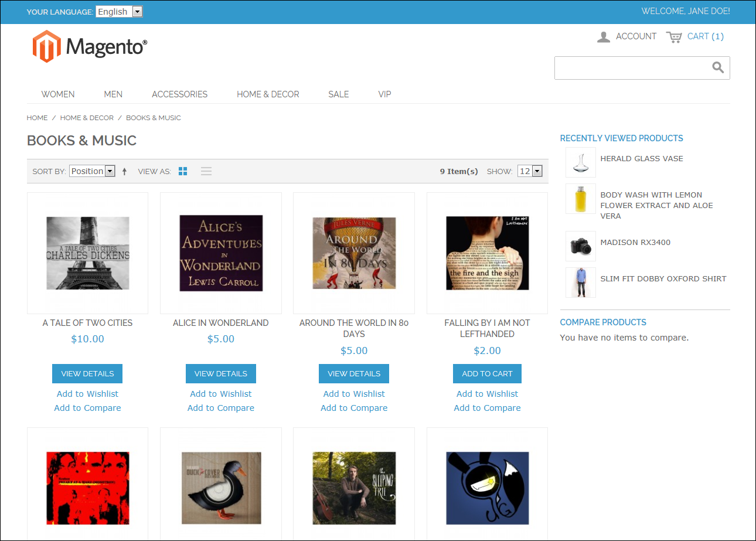The image size is (756, 541).
Task: Add Alice in Wonderland to wishlist
Action: (221, 394)
